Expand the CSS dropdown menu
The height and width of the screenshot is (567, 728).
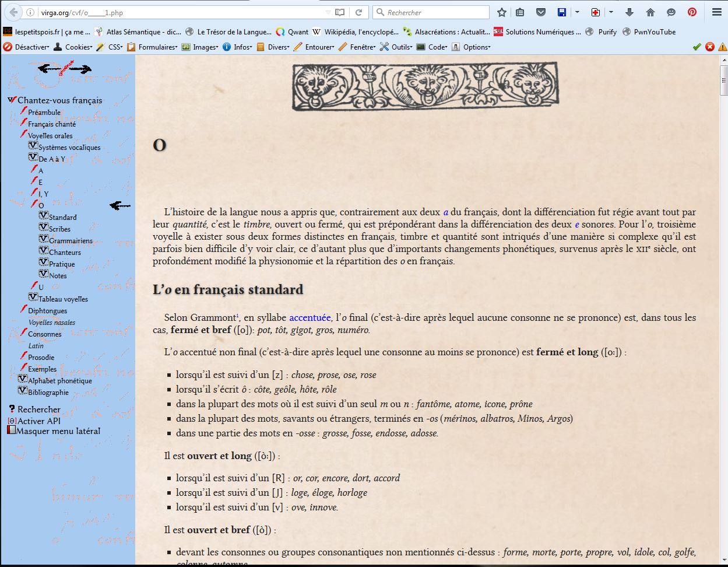(x=115, y=47)
